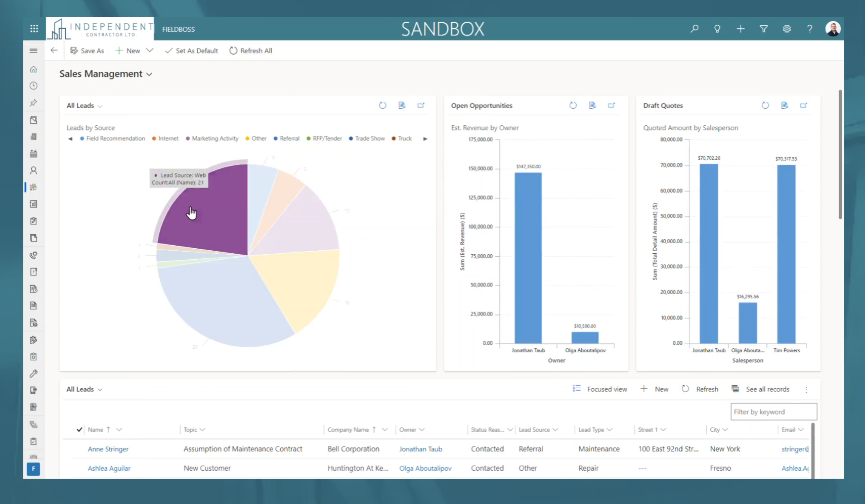
Task: Open the settings gear in header
Action: 787,29
